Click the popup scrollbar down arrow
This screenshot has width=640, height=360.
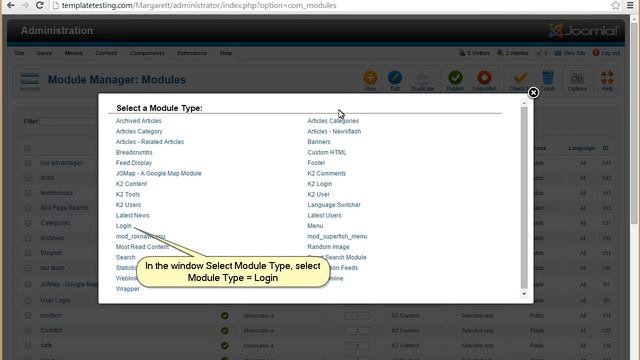tap(524, 294)
